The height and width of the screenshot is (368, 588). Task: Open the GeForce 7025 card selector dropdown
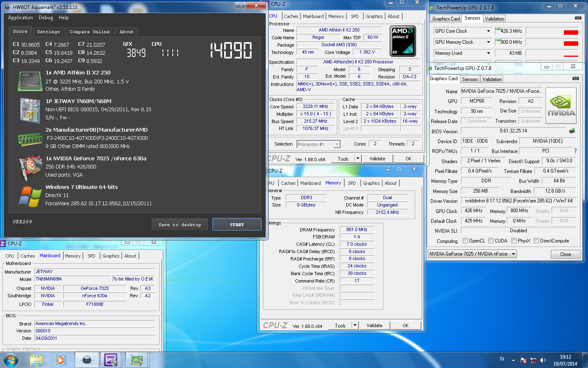coord(514,254)
